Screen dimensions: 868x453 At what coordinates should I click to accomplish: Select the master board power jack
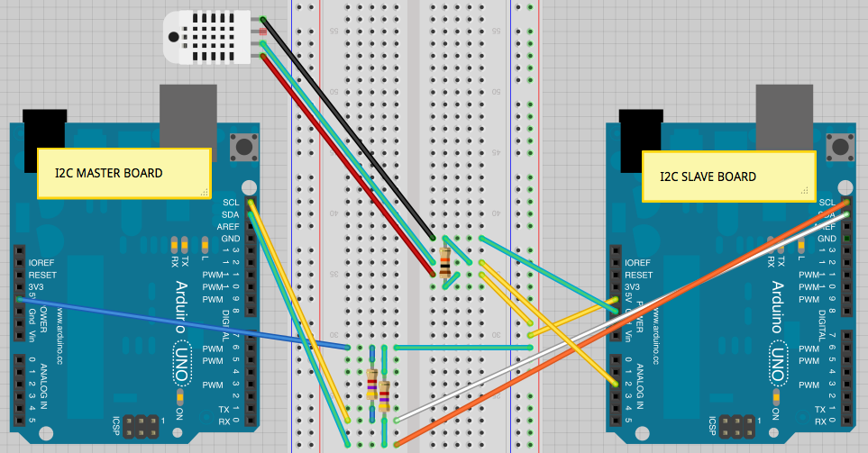point(44,129)
